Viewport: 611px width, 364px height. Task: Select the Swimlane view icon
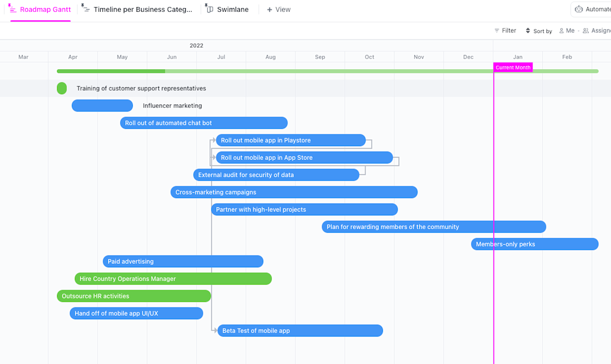pos(209,9)
